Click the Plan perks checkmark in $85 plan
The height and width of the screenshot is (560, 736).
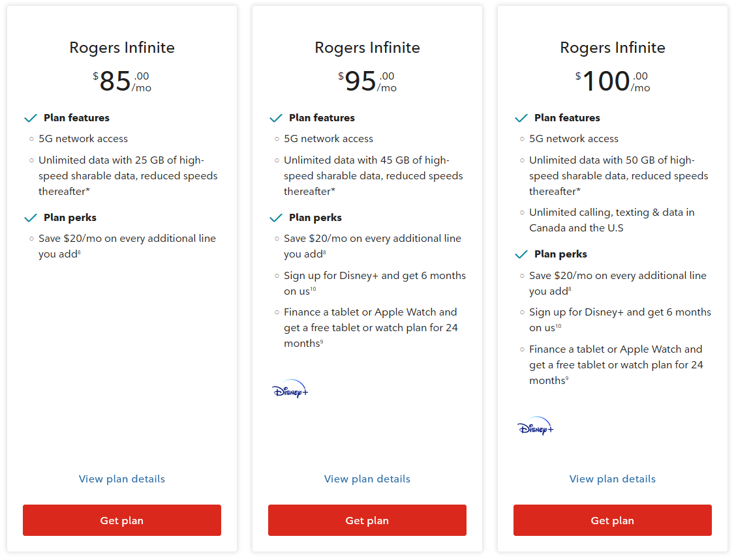tap(30, 218)
